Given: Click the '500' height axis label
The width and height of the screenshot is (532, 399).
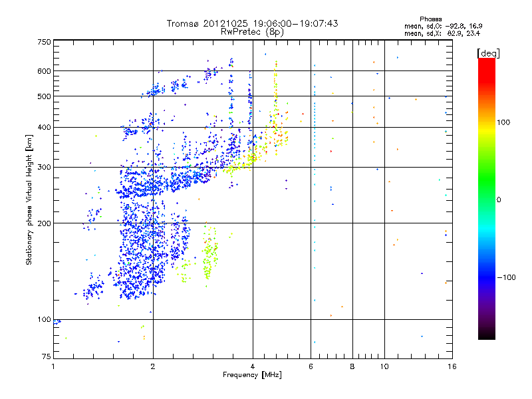Looking at the screenshot, I should click(44, 96).
